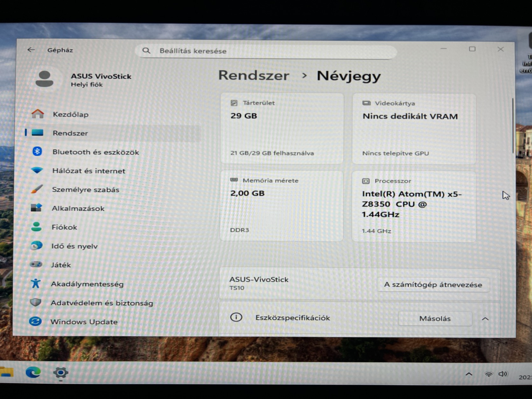Click the Hálózat és internet Wi-Fi icon
The image size is (532, 399).
(37, 170)
